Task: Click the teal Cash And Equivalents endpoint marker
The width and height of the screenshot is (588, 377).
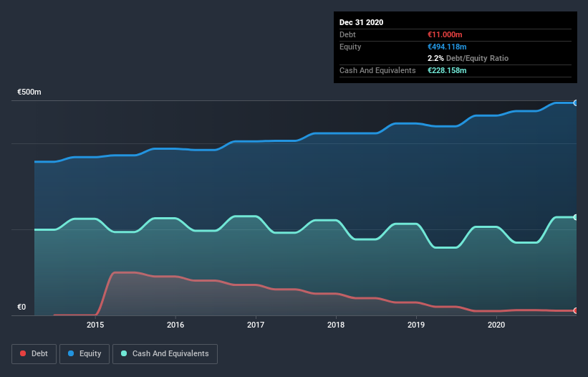Action: pyautogui.click(x=576, y=217)
